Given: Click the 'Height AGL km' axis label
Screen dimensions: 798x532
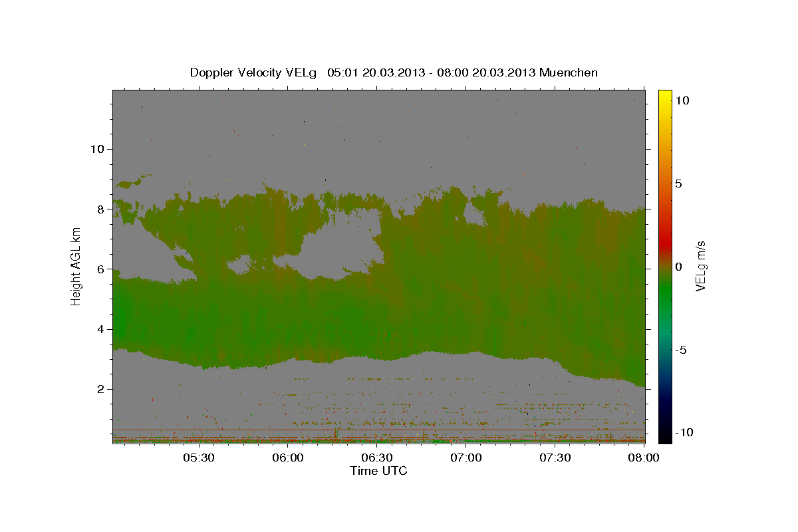Looking at the screenshot, I should [x=76, y=266].
